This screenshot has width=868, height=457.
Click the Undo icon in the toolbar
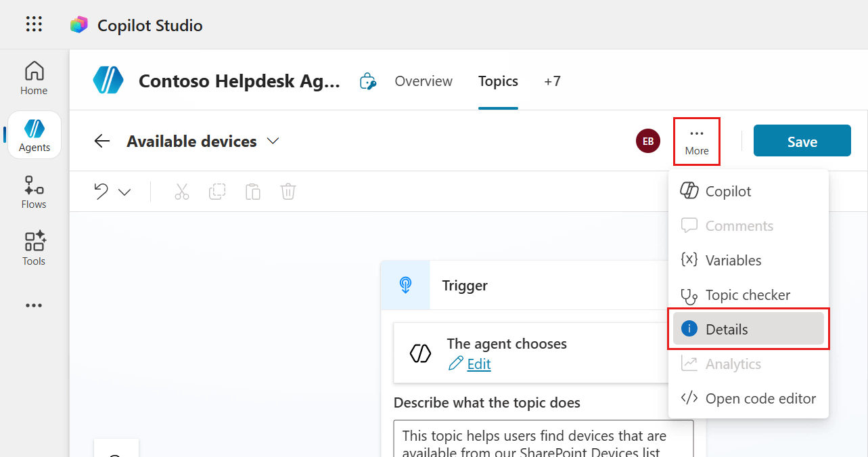tap(99, 191)
